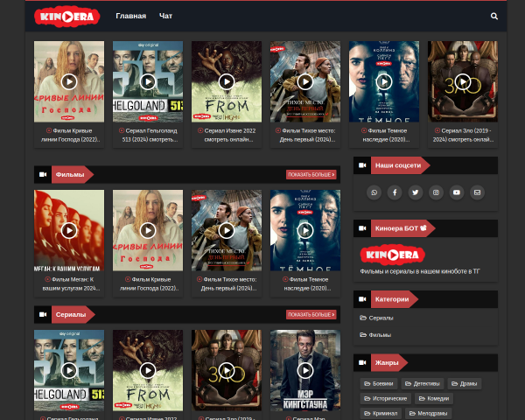Viewport: 525px width, 420px height.
Task: Play the FROM series poster in top row
Action: pos(227,81)
